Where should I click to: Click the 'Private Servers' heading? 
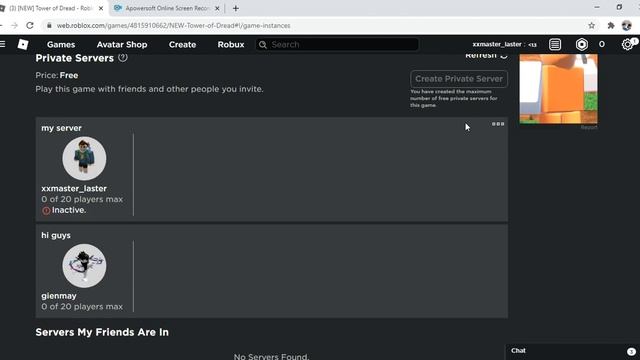point(75,58)
